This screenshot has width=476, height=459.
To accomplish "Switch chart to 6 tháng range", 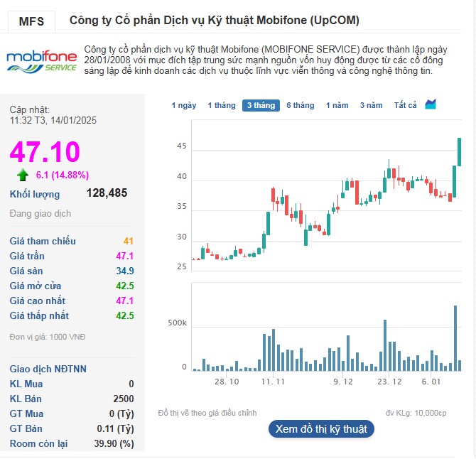I will pyautogui.click(x=300, y=105).
